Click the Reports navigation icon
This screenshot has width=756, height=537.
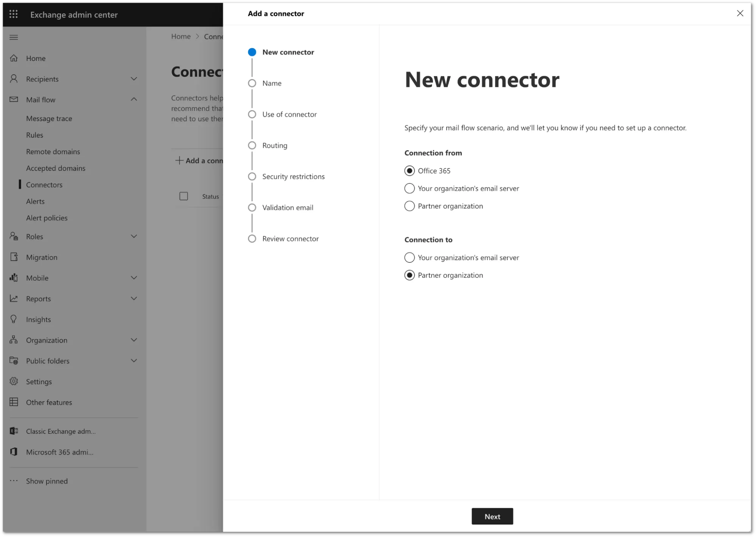point(14,298)
